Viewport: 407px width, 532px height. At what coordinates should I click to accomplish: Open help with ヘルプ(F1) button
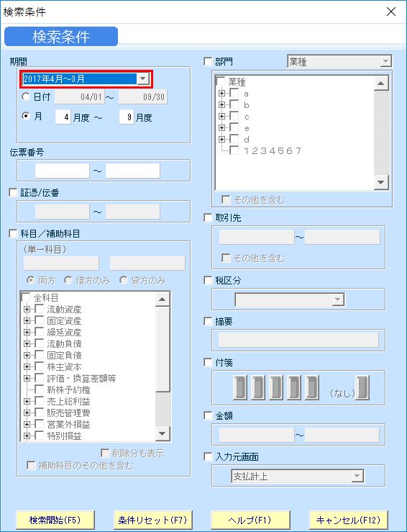tap(250, 520)
